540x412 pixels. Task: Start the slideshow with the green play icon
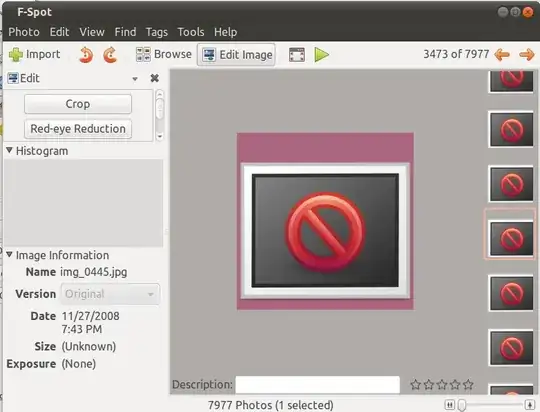pos(322,55)
